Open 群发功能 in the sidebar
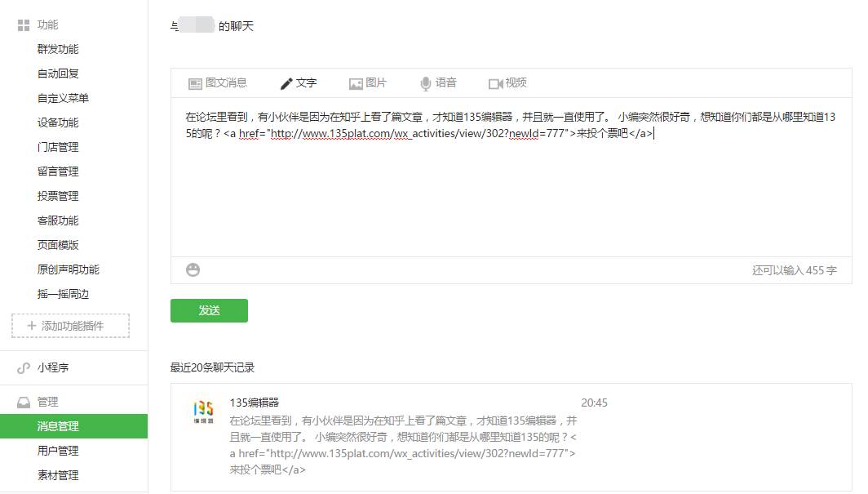Screen dimensions: 868x494 (58, 49)
